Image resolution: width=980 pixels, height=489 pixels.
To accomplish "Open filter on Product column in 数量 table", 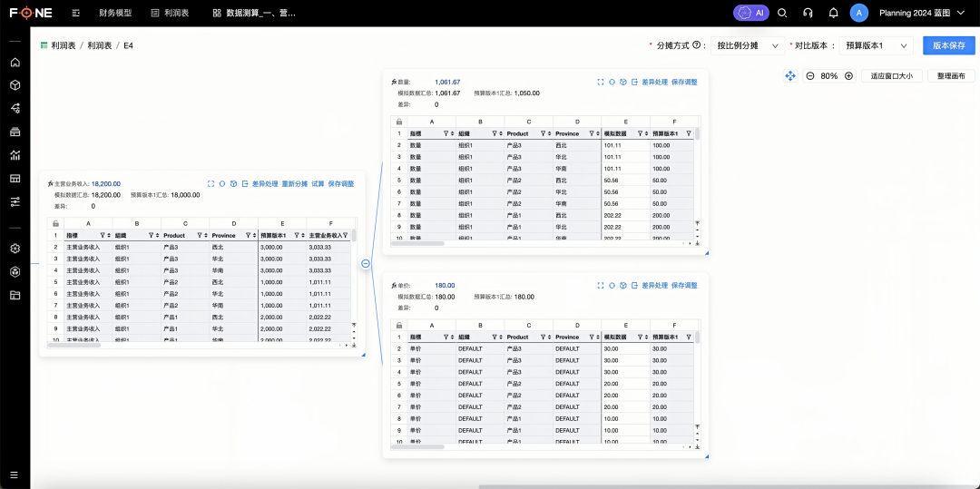I will coord(543,133).
